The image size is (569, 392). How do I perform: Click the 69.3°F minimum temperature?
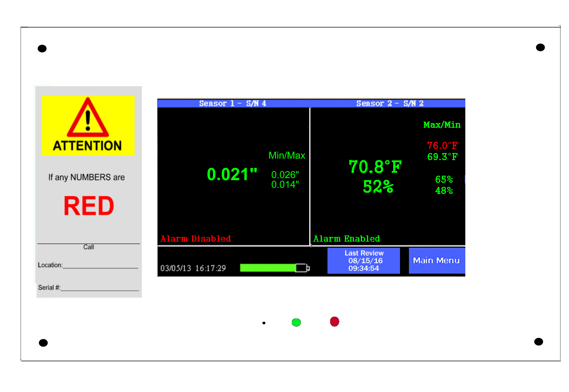point(442,157)
